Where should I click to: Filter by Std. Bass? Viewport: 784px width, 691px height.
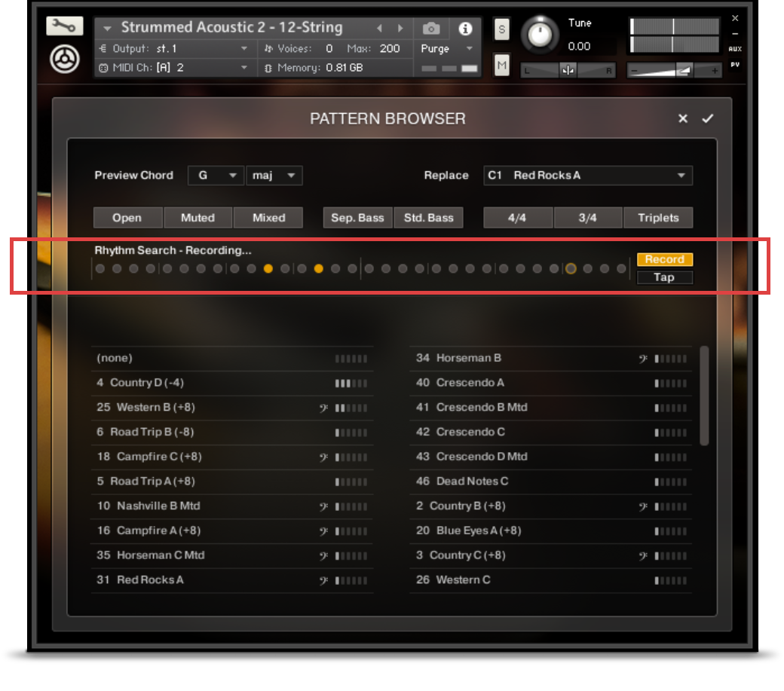pos(428,218)
